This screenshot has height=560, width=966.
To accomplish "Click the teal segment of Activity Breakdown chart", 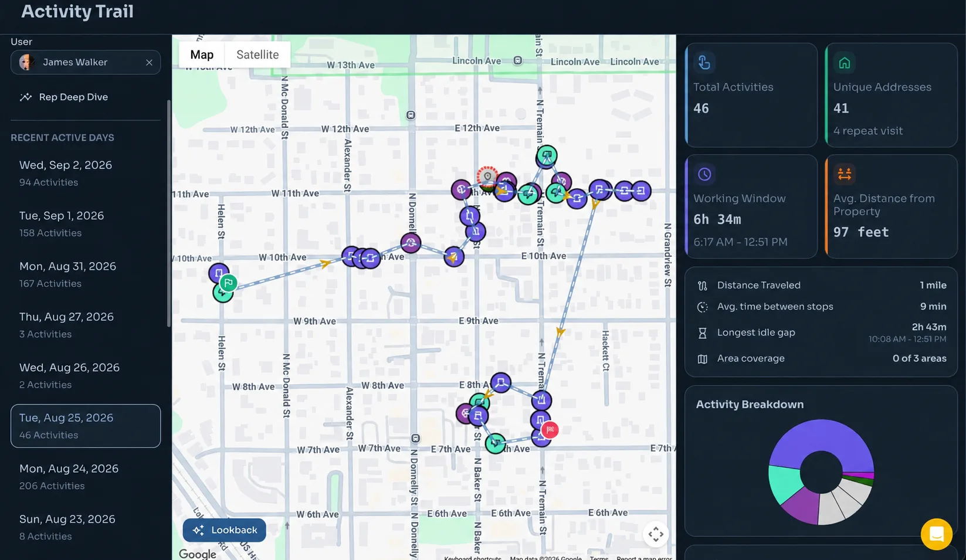I will (x=785, y=483).
